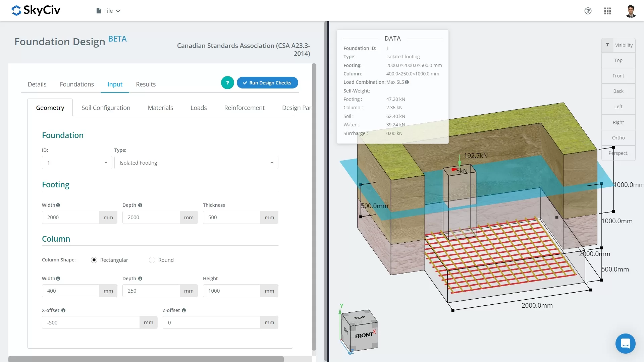Click the Column Width info icon
The width and height of the screenshot is (644, 362).
[x=58, y=279]
